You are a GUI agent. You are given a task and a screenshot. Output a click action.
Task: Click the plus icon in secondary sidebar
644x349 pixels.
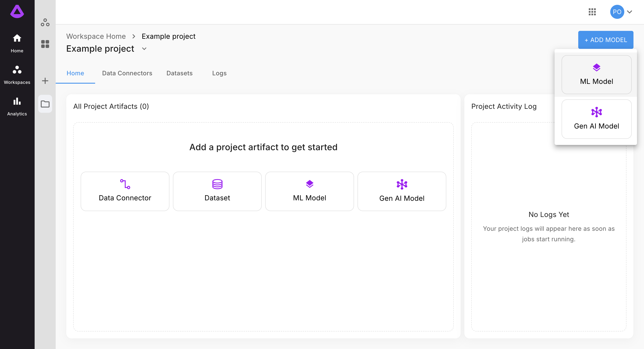point(45,81)
